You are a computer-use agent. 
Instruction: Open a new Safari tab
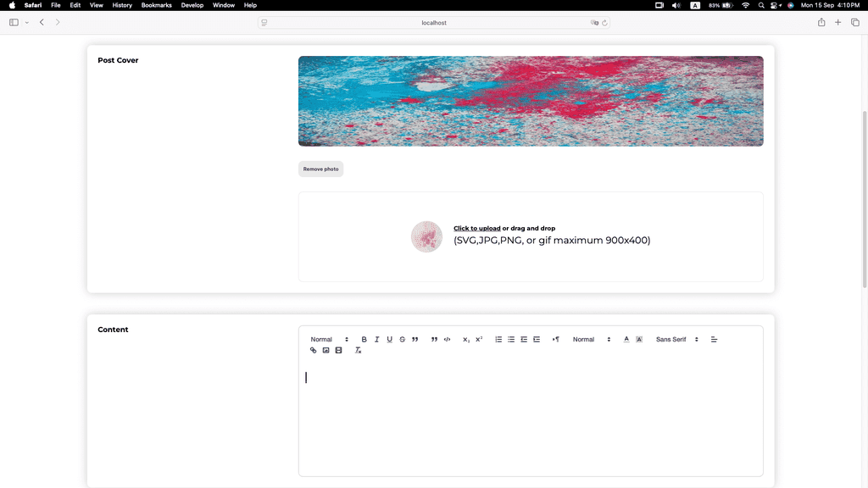838,22
